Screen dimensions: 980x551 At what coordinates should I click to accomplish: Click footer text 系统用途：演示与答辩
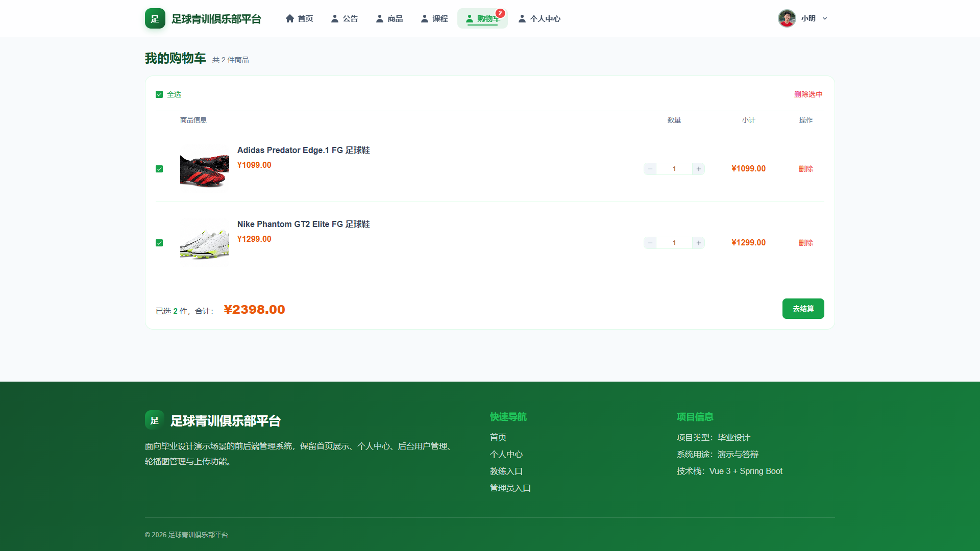click(x=718, y=454)
